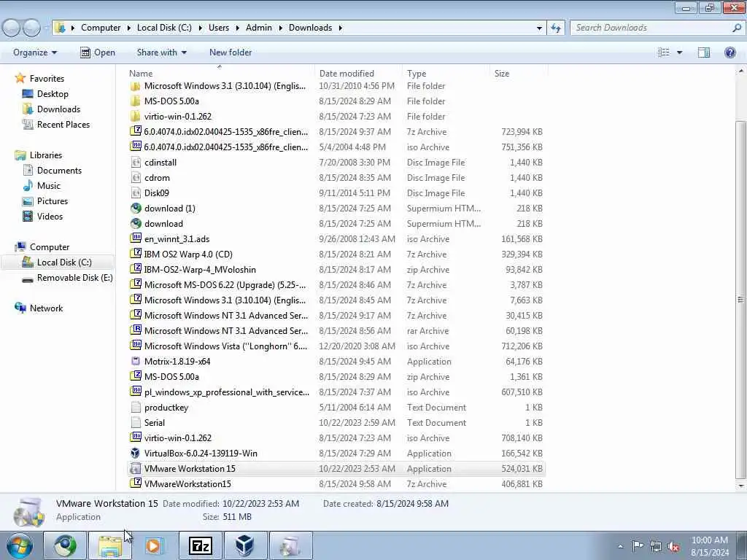Click the refresh button beside address bar
This screenshot has width=747, height=560.
[x=555, y=28]
